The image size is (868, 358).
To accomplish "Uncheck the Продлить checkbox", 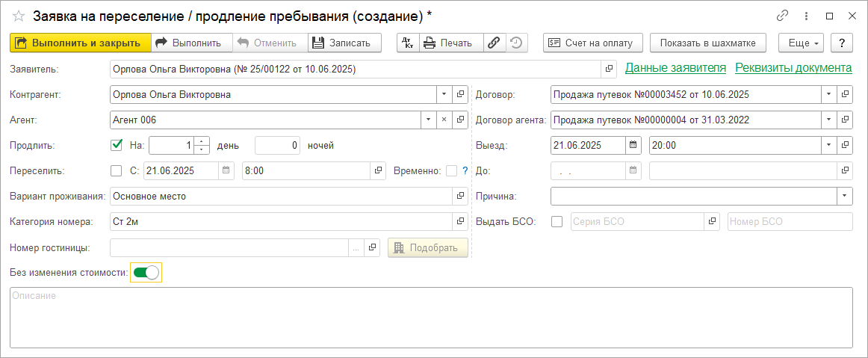I will (x=117, y=145).
